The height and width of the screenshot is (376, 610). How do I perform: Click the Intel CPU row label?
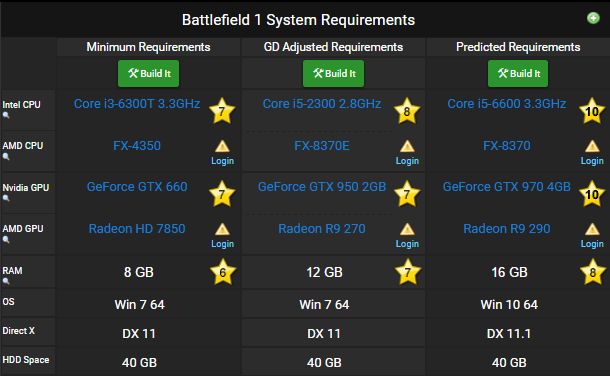pyautogui.click(x=21, y=105)
